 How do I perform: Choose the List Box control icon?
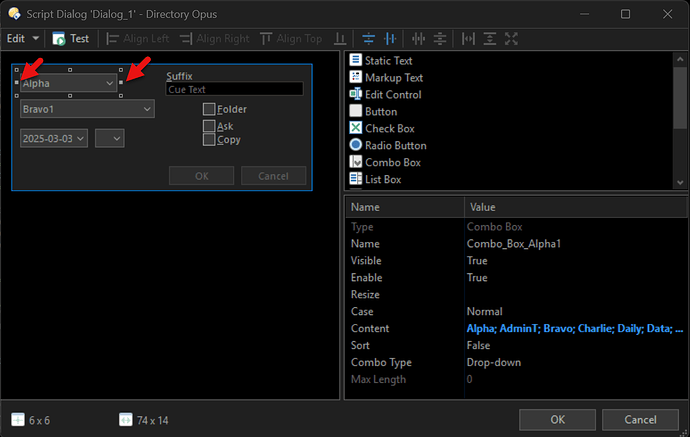[355, 179]
